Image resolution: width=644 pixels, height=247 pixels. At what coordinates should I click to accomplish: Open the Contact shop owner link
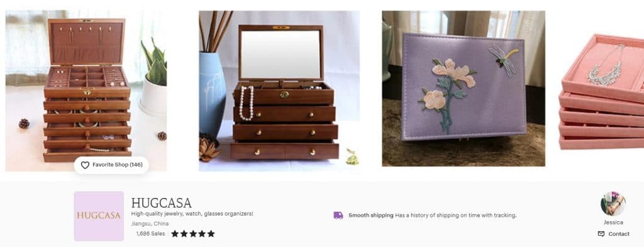pyautogui.click(x=614, y=234)
